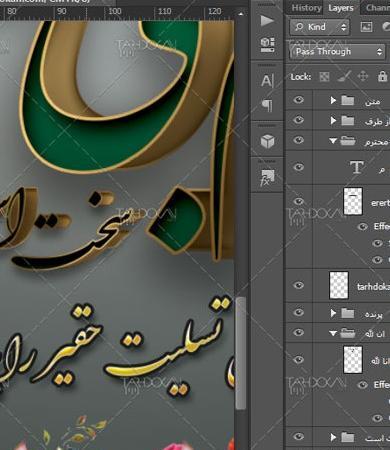Viewport: 390px width, 450px height.
Task: Toggle visibility of ان لله group
Action: point(299,332)
